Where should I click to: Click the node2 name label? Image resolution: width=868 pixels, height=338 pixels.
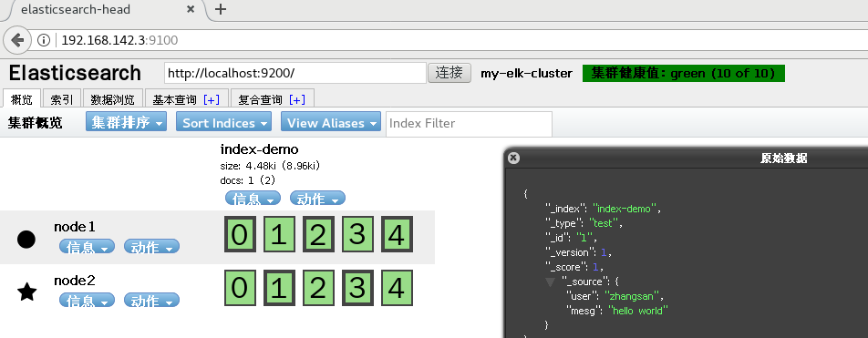(75, 280)
